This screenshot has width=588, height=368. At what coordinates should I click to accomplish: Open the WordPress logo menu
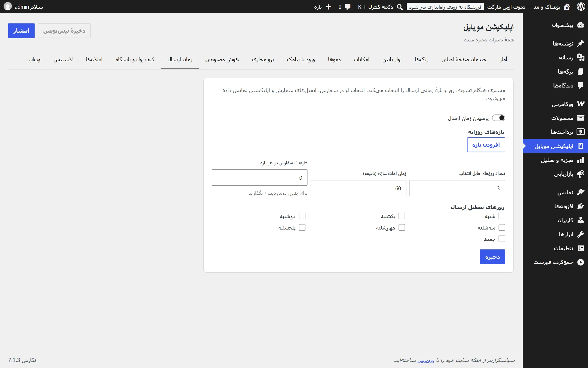(581, 7)
